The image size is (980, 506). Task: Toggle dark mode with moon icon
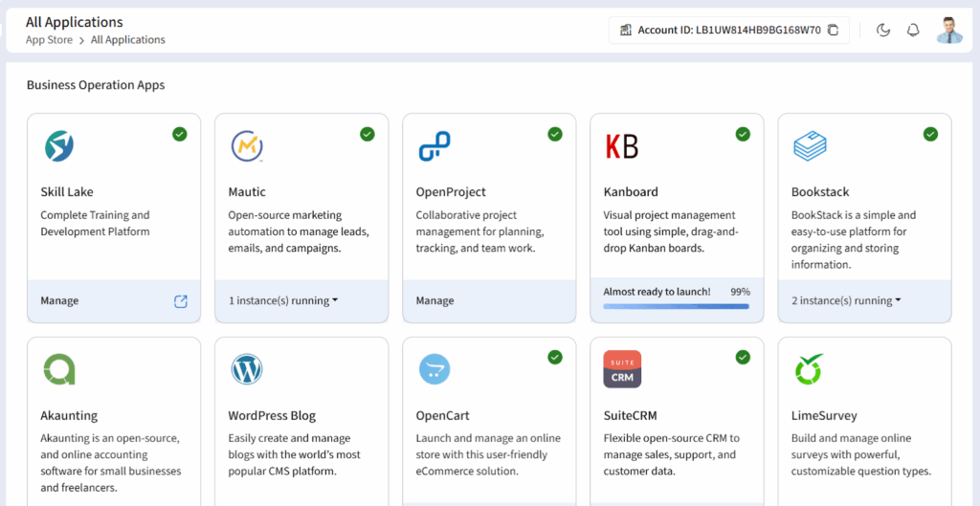click(883, 30)
